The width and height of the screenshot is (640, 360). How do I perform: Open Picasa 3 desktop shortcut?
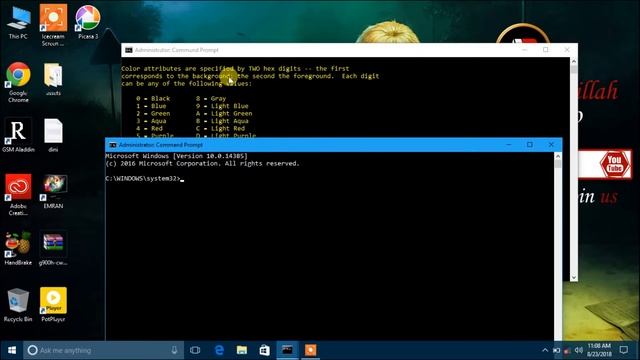88,22
